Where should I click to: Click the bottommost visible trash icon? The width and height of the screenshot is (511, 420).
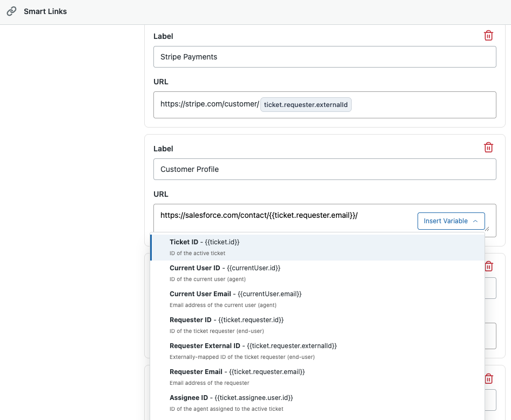click(488, 379)
